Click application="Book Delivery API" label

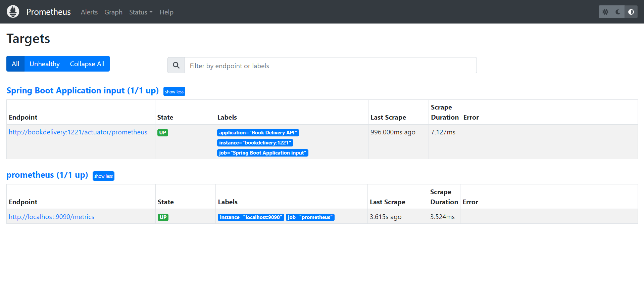(258, 133)
